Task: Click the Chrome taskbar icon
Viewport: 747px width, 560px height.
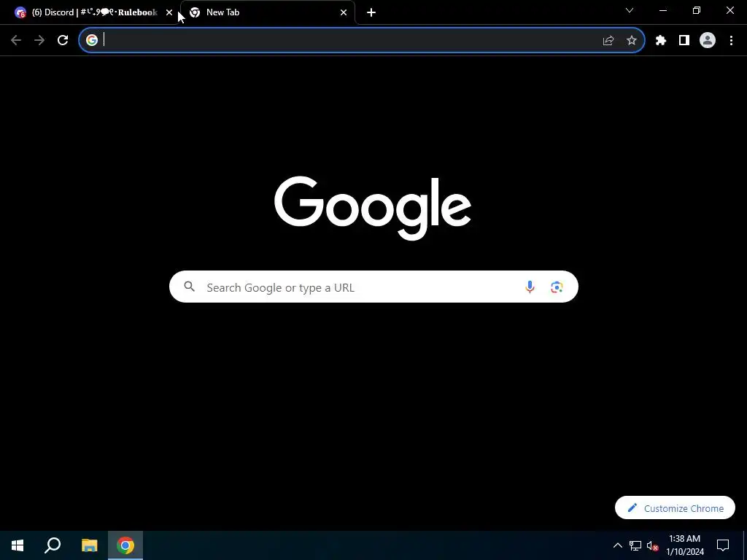Action: coord(125,545)
